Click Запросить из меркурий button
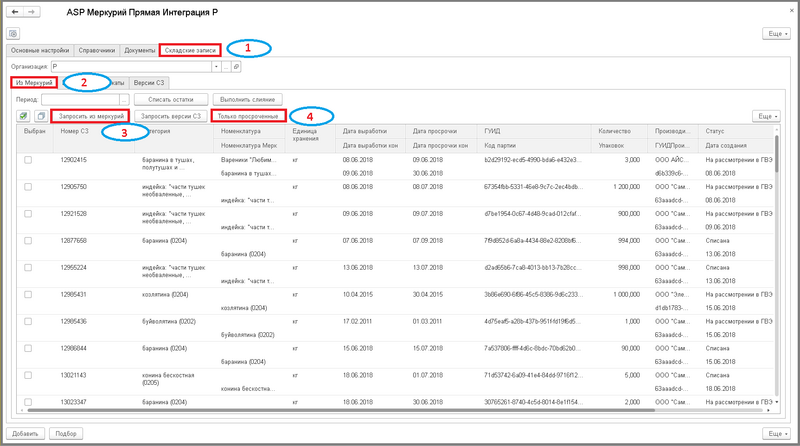The height and width of the screenshot is (446, 800). pyautogui.click(x=91, y=116)
